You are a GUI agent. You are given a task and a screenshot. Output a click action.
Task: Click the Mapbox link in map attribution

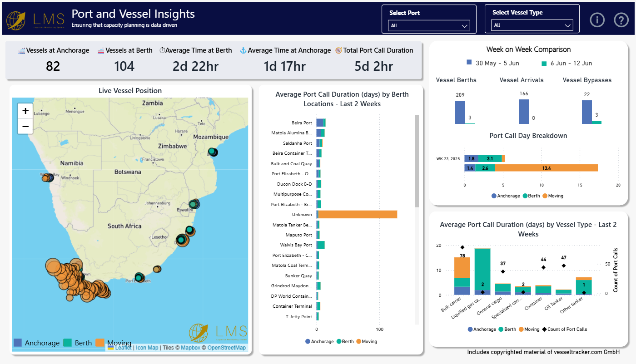[x=190, y=348]
